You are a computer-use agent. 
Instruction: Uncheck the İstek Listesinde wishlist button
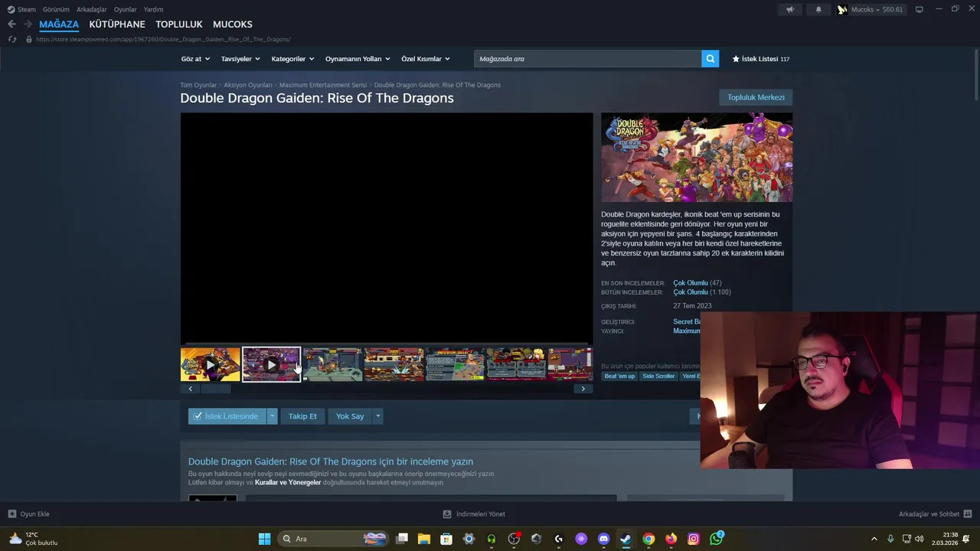[x=227, y=416]
